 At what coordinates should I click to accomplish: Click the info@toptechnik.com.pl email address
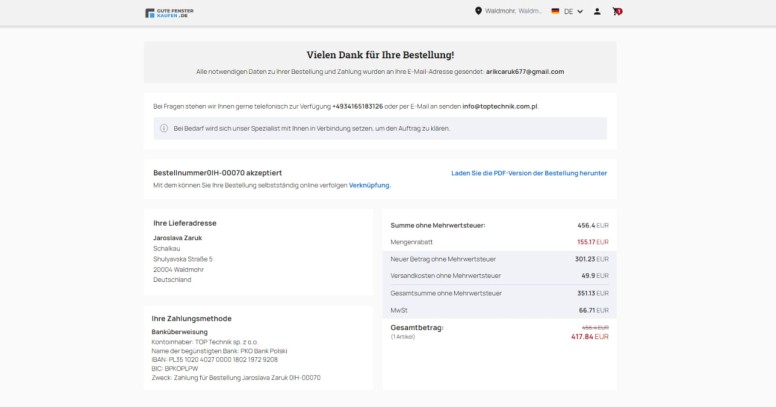[500, 106]
